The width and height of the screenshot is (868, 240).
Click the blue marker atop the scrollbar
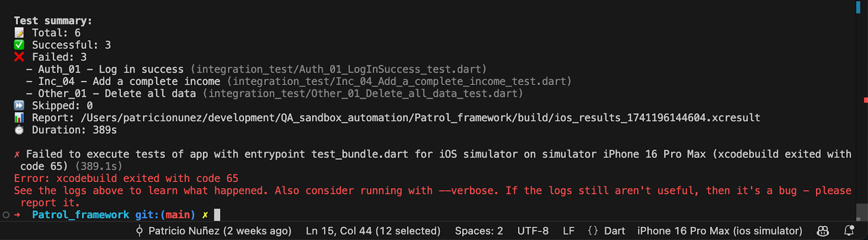(858, 7)
